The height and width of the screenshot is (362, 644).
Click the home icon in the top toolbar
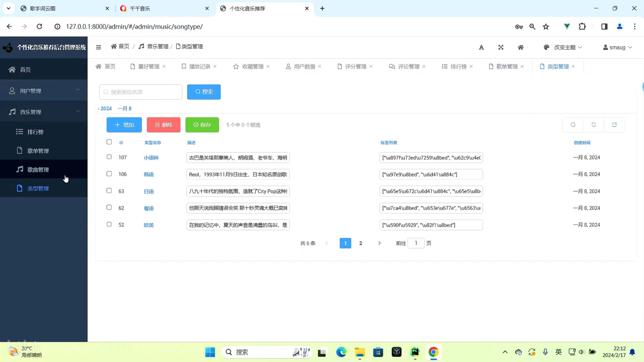521,47
